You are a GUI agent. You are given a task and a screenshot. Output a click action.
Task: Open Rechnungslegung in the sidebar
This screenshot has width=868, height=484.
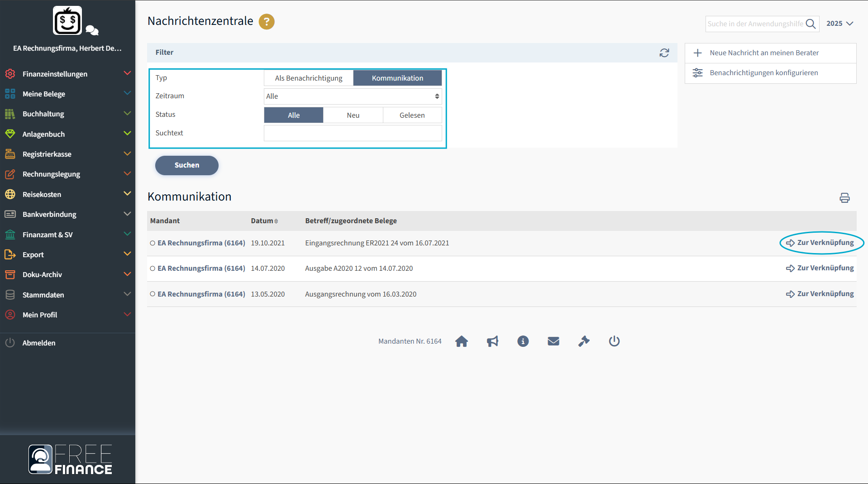tap(68, 174)
